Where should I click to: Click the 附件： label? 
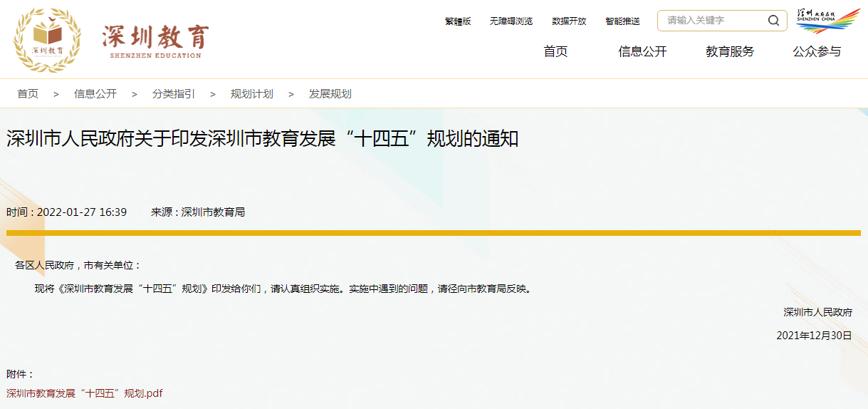click(21, 374)
